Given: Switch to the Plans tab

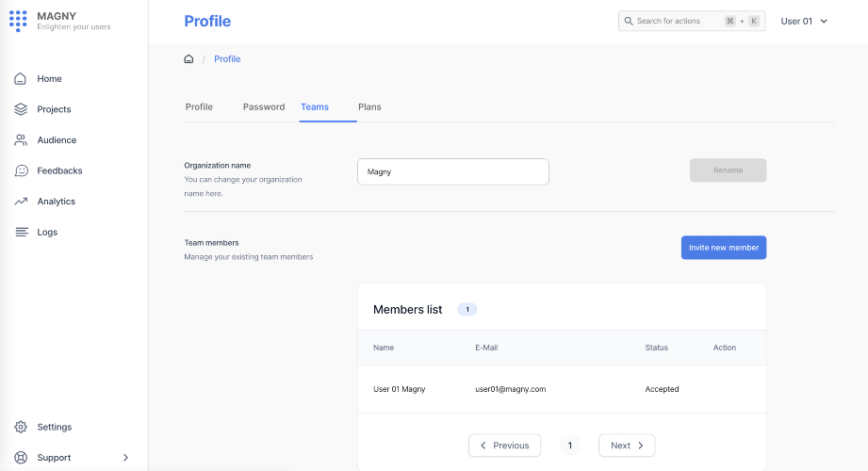Looking at the screenshot, I should point(369,107).
